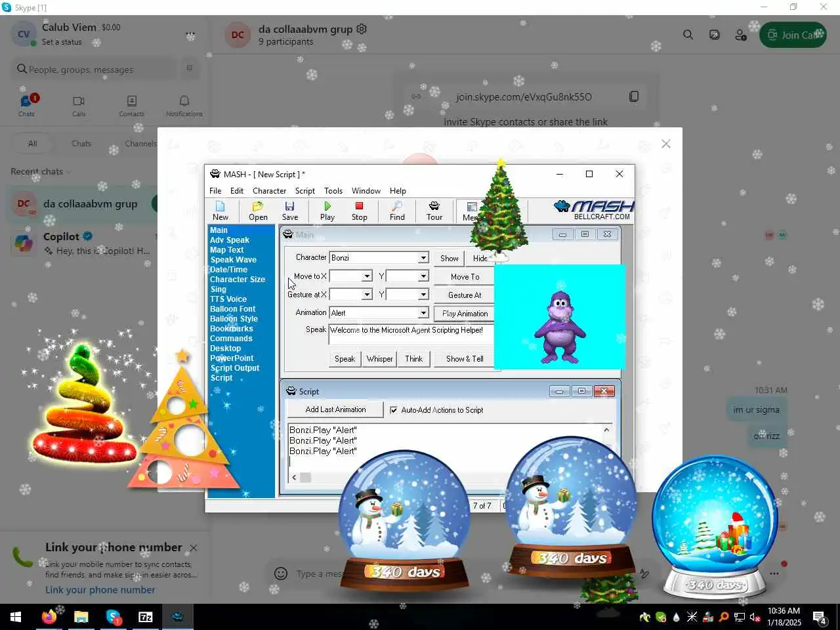The image size is (840, 630).
Task: Expand the Move to Y dropdown
Action: click(423, 276)
